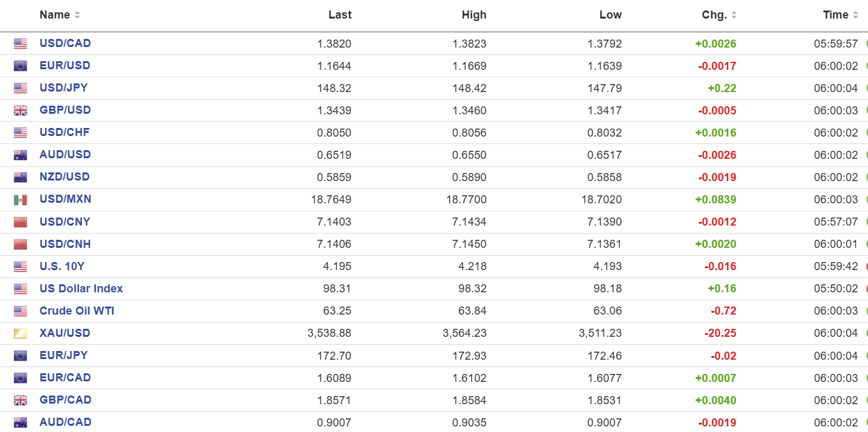Open the USD/CHF pair link
Screen dimensions: 868x432
pyautogui.click(x=64, y=132)
